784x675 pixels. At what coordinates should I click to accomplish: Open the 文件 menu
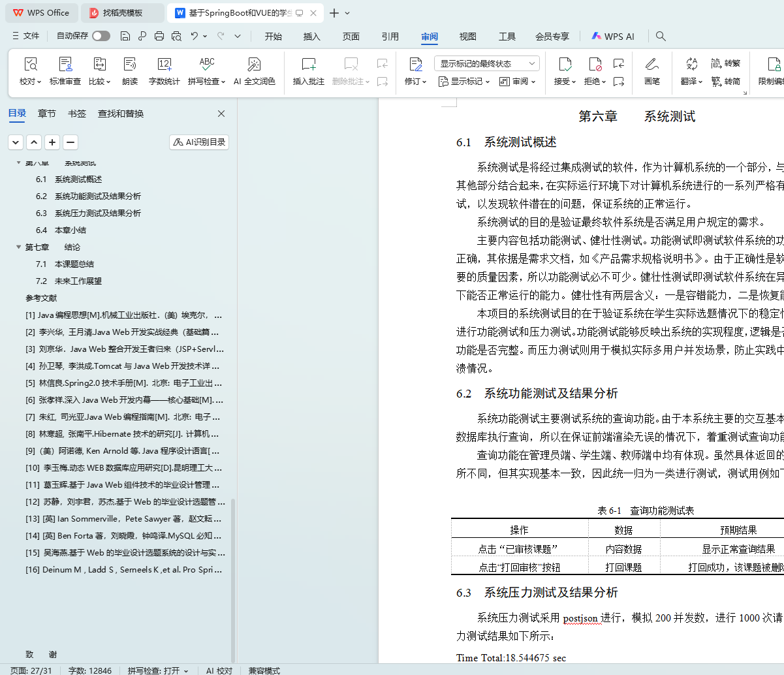(x=26, y=37)
